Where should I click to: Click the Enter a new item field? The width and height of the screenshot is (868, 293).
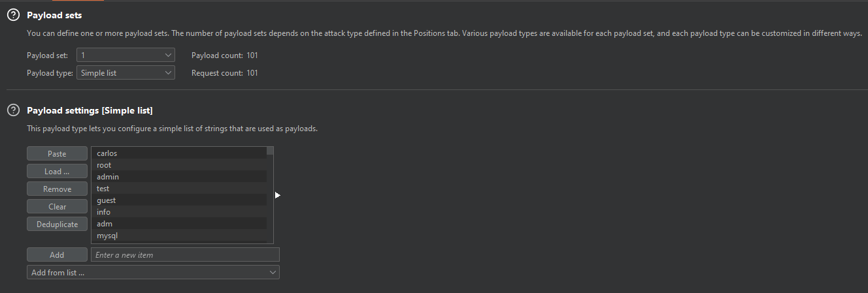(185, 254)
